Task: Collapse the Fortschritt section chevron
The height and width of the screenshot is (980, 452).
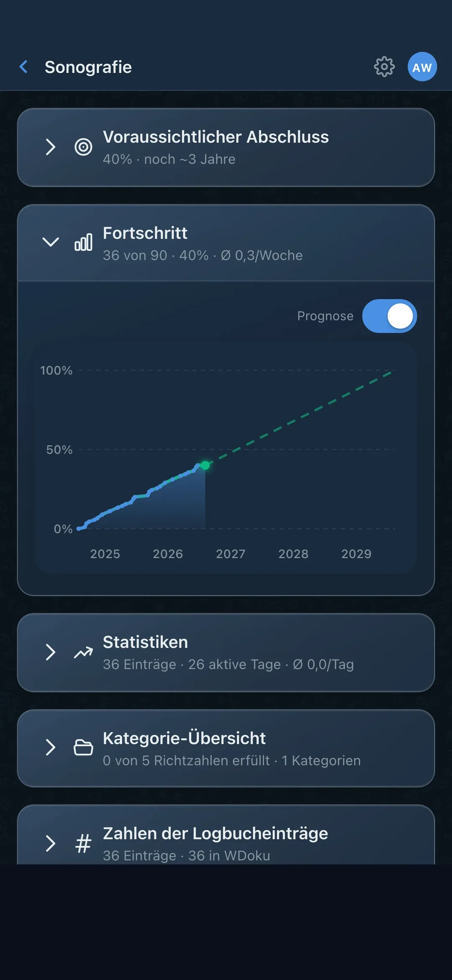Action: click(x=51, y=242)
